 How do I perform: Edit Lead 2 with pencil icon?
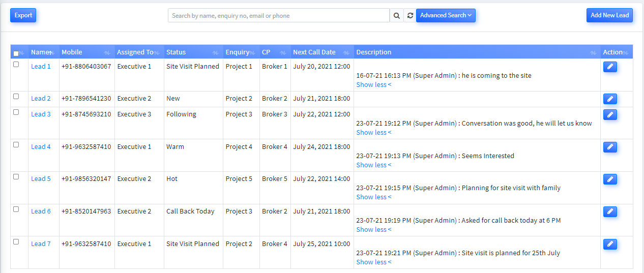pos(610,99)
